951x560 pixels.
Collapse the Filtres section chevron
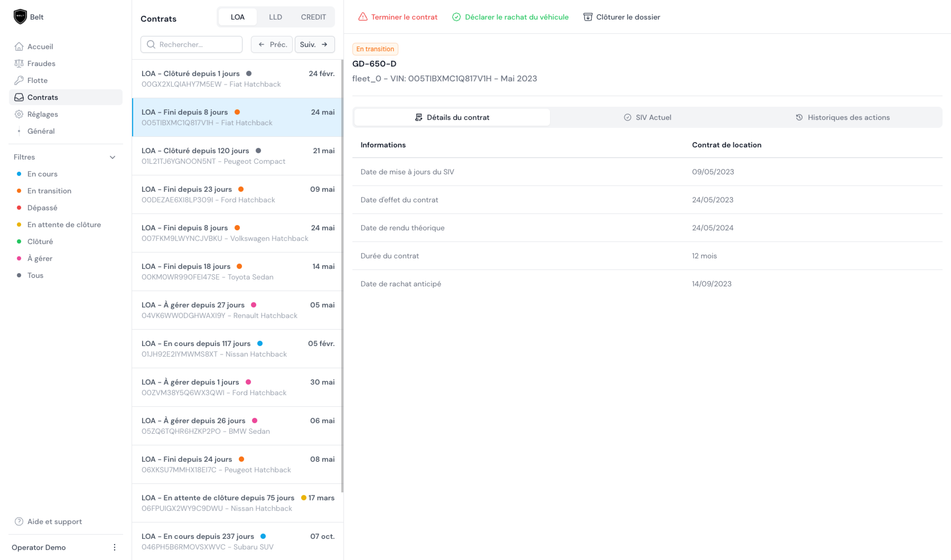[x=112, y=157]
